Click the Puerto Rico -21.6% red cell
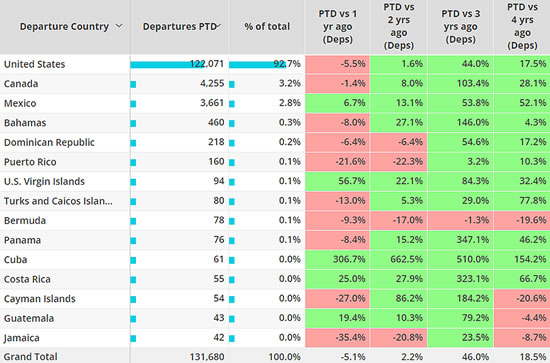Image resolution: width=550 pixels, height=363 pixels. click(x=337, y=162)
